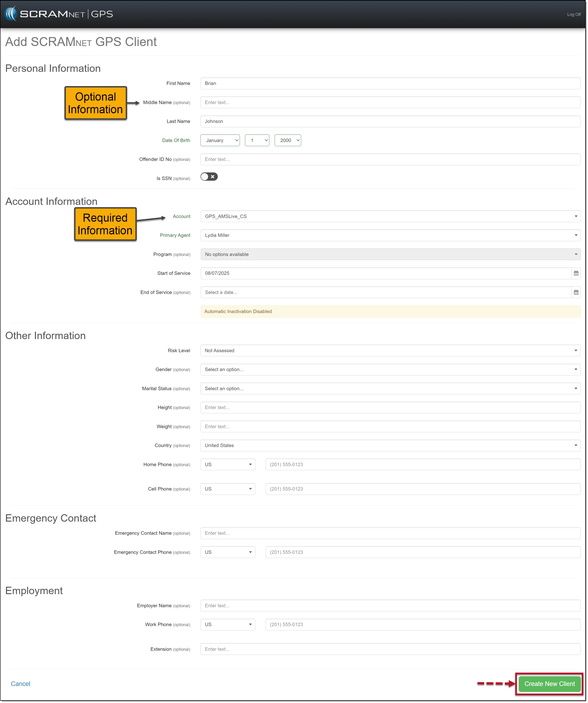
Task: Open the Marital Status dropdown
Action: 390,389
